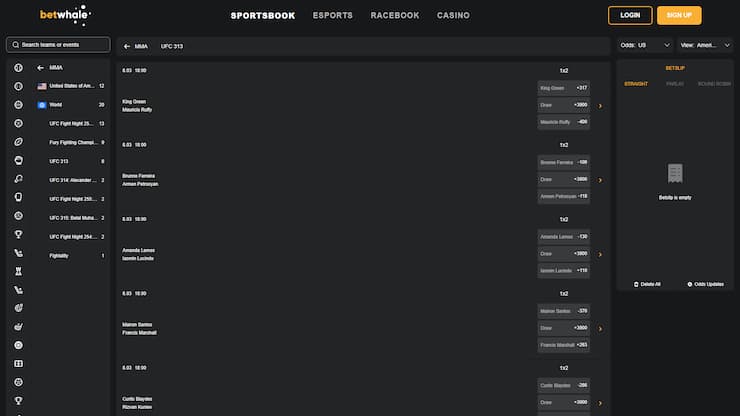The width and height of the screenshot is (740, 416).
Task: Select the STRAIGHT betslip tab
Action: [x=636, y=84]
